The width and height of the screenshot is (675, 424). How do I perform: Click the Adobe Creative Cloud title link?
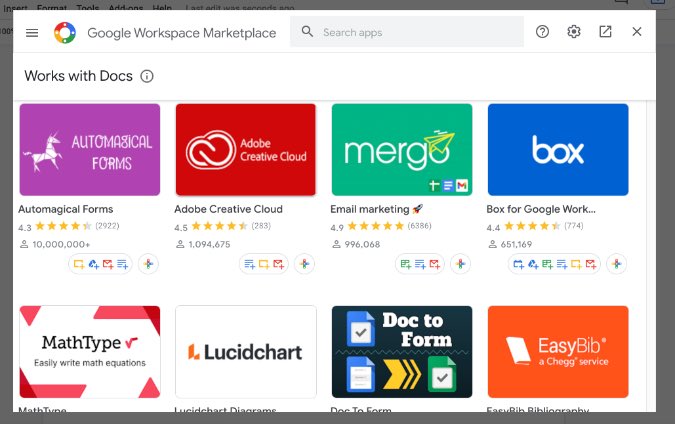228,209
